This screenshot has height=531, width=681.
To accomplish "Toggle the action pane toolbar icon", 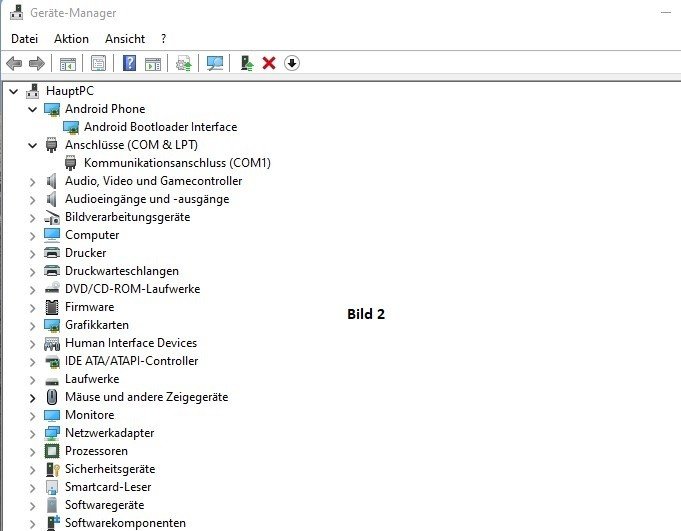I will [x=153, y=64].
